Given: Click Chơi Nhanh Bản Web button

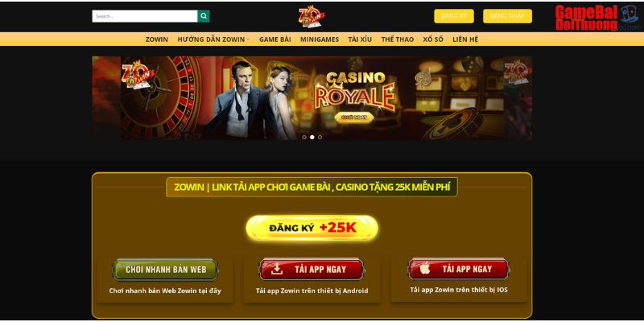Looking at the screenshot, I should pos(166,270).
